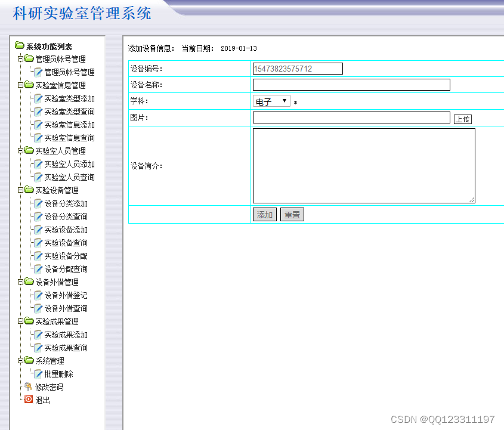Click the page icon beside 实验设备查询
The height and width of the screenshot is (430, 504).
(x=38, y=243)
